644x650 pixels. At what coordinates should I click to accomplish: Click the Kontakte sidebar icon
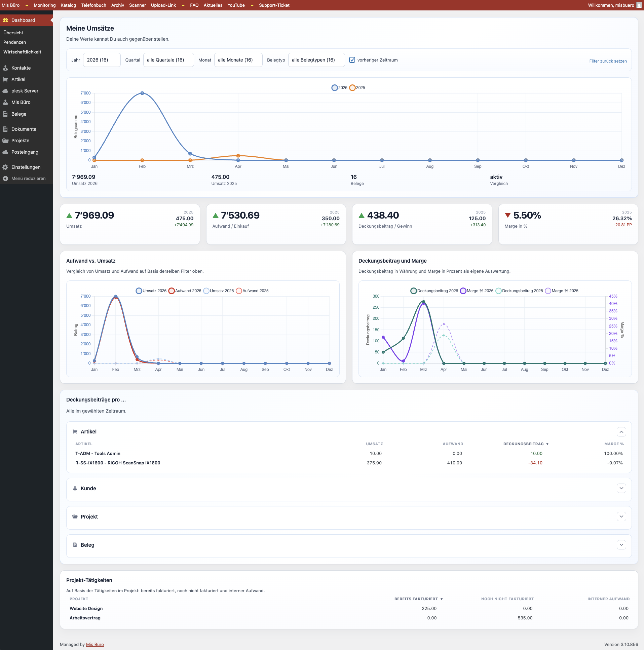pos(5,68)
